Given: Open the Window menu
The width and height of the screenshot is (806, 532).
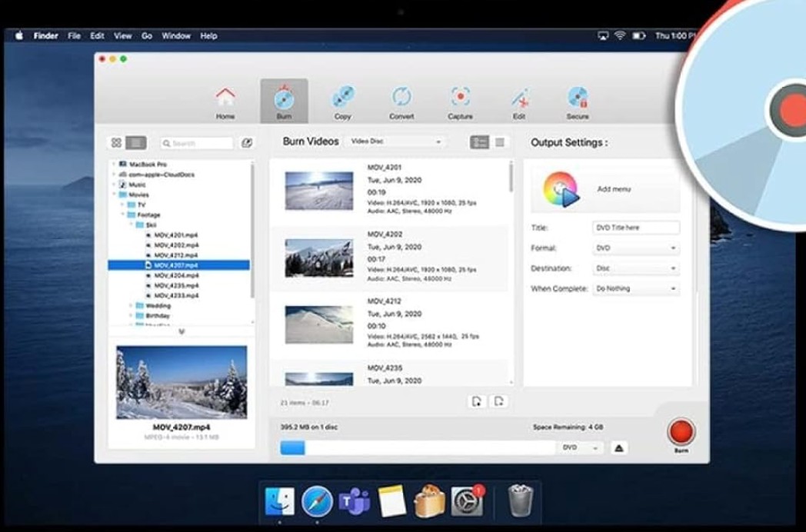Looking at the screenshot, I should pos(176,35).
